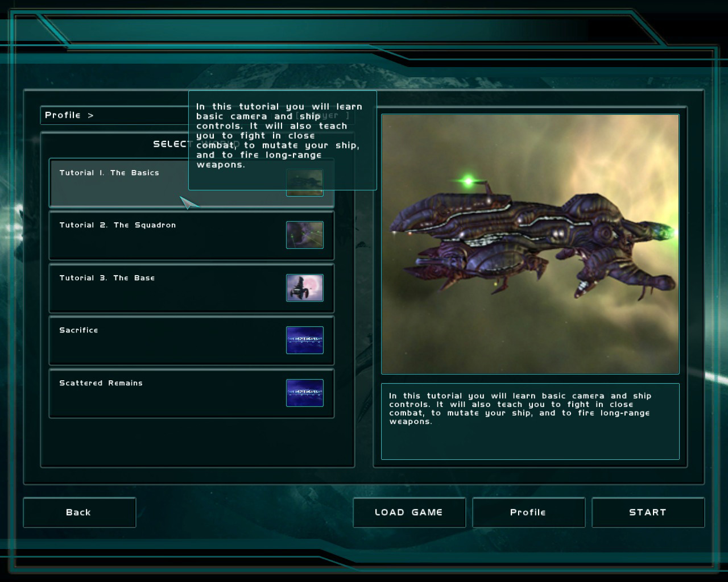Click the Tutorial 3 Base thumbnail icon
The height and width of the screenshot is (582, 728).
[305, 288]
